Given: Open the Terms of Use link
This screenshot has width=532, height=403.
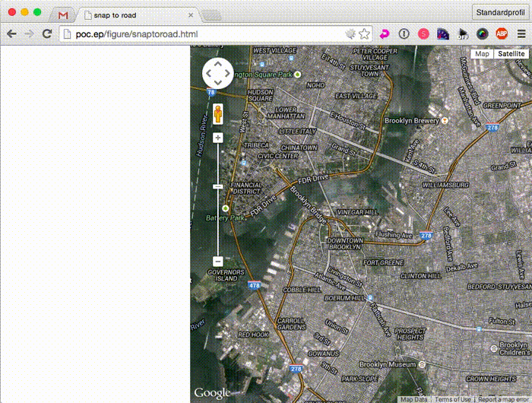Looking at the screenshot, I should tap(453, 400).
